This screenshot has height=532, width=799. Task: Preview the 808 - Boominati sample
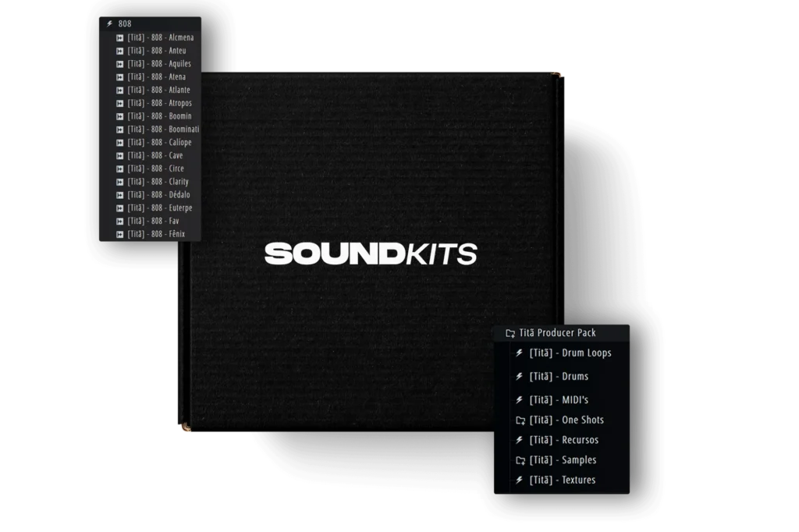tap(163, 129)
